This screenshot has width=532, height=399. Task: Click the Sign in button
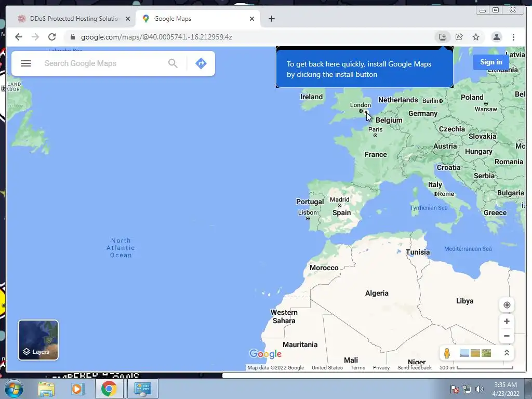coord(491,62)
